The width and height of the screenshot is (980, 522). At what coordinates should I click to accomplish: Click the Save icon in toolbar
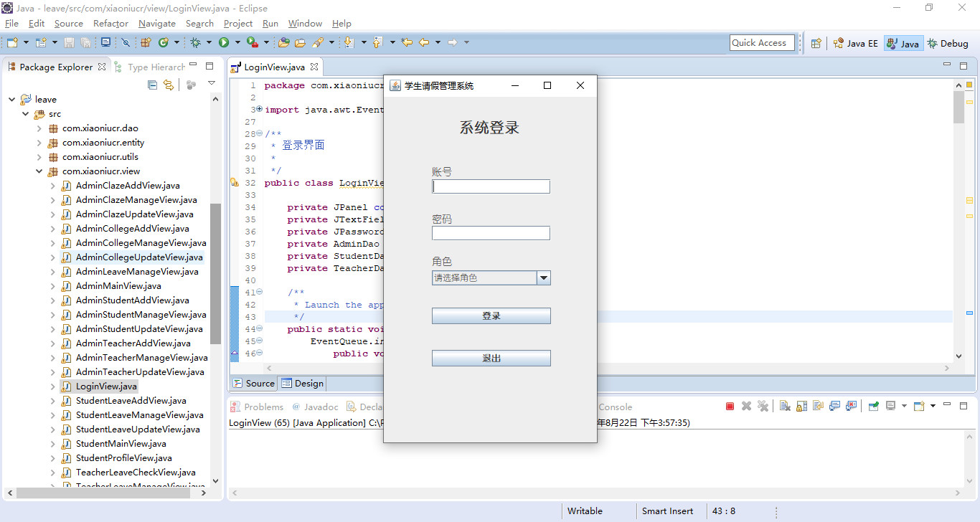[x=69, y=42]
